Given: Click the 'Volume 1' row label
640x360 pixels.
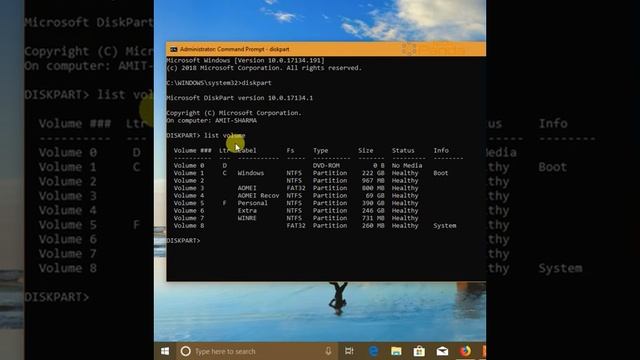Looking at the screenshot, I should (189, 173).
